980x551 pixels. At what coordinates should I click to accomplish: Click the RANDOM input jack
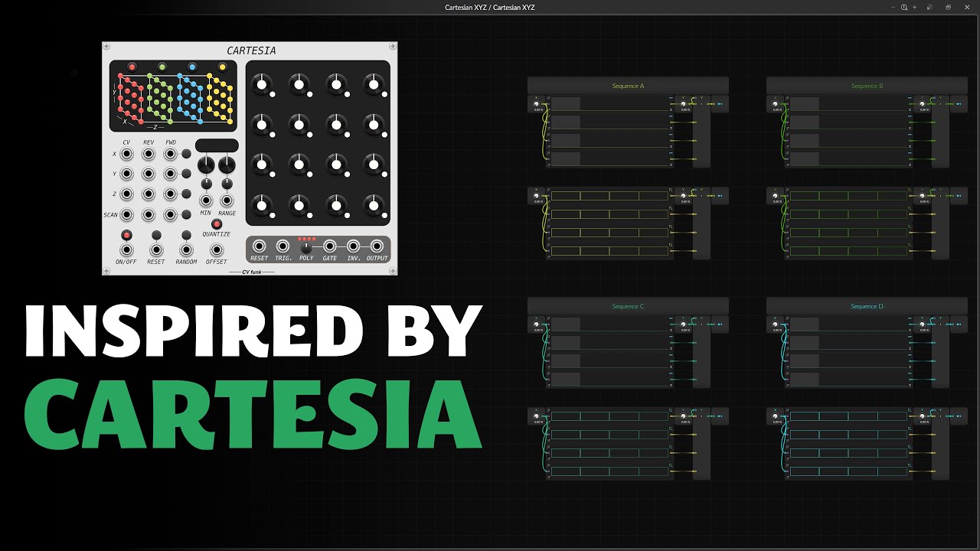[186, 250]
